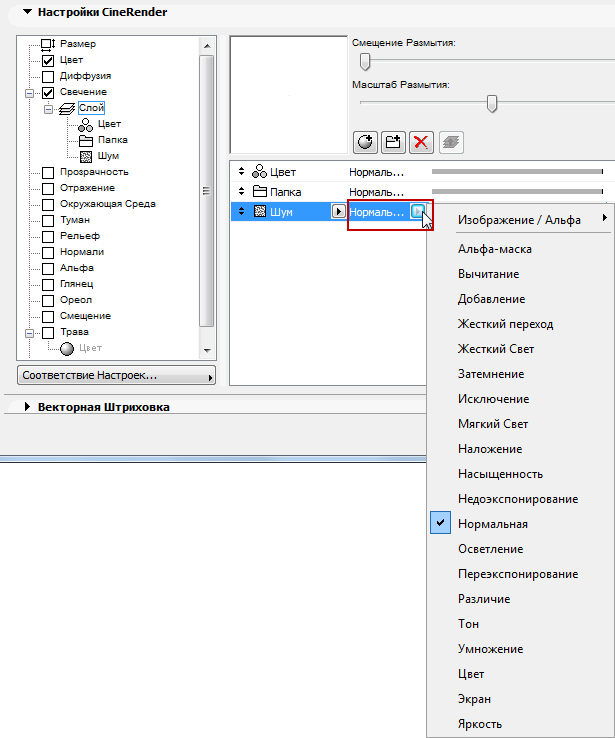Click the Цвет layer opacity bar

517,172
